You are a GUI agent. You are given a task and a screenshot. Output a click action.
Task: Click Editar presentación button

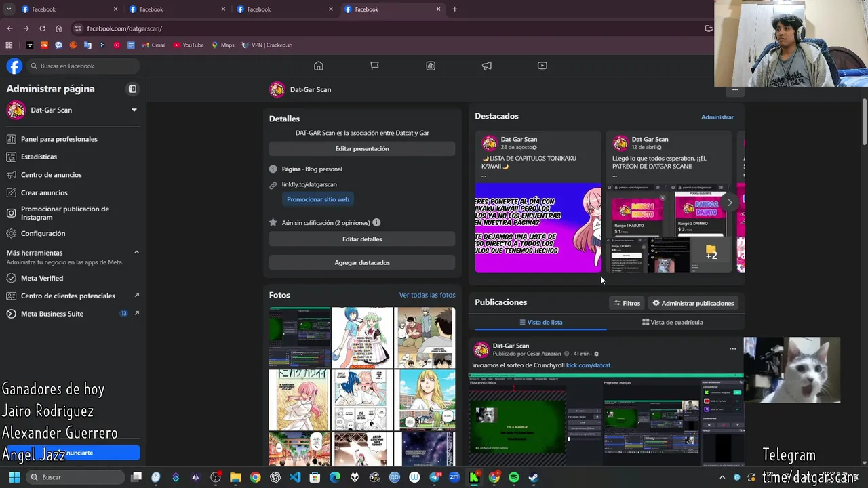pos(362,148)
